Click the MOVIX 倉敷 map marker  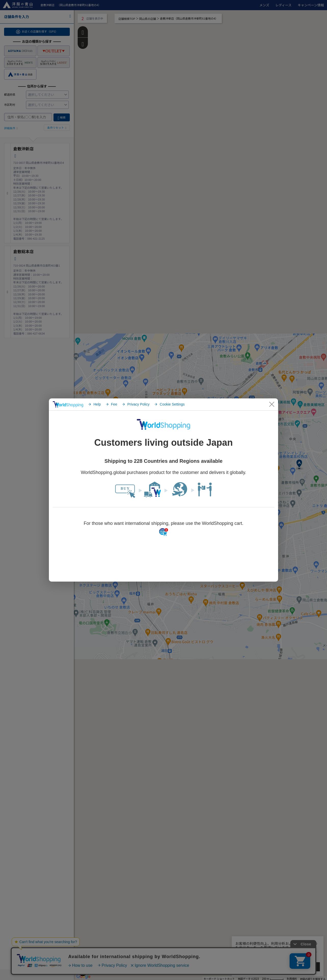(x=144, y=338)
